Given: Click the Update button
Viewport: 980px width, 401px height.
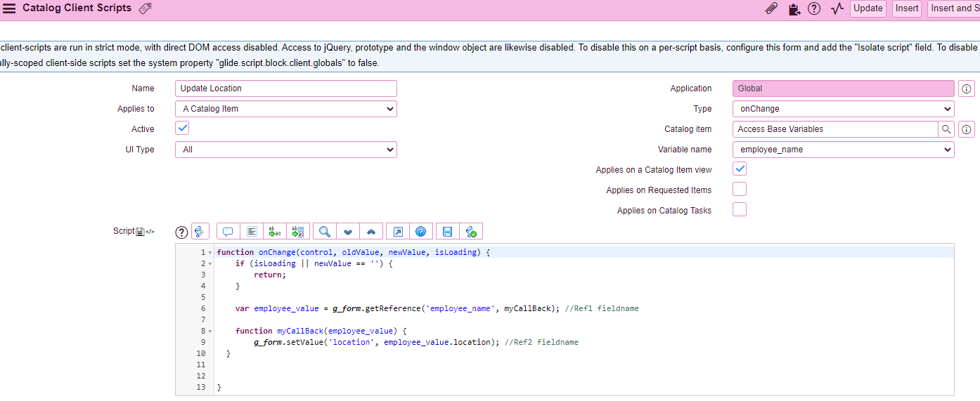Looking at the screenshot, I should (868, 8).
